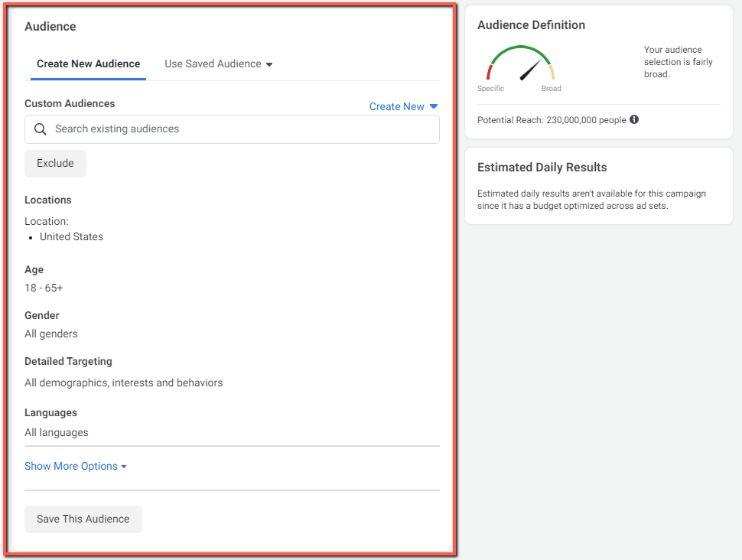742x560 pixels.
Task: Click the audience size gauge needle
Action: click(530, 70)
